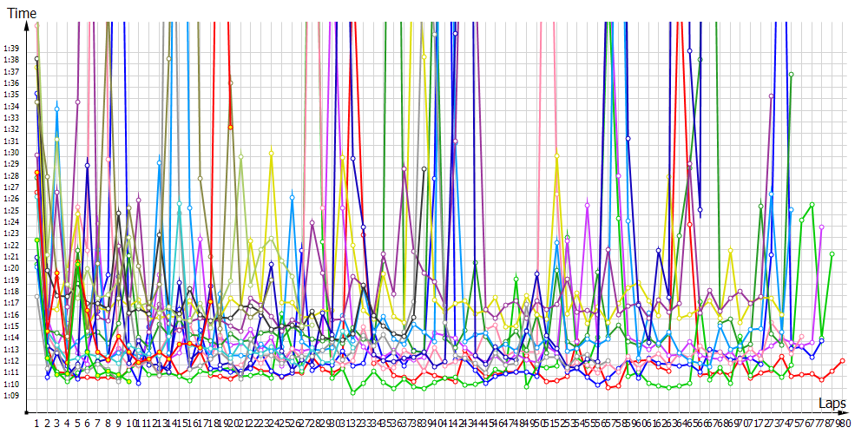Click the origin marker of the chart axes
Screen dimensions: 868x434
click(x=27, y=412)
